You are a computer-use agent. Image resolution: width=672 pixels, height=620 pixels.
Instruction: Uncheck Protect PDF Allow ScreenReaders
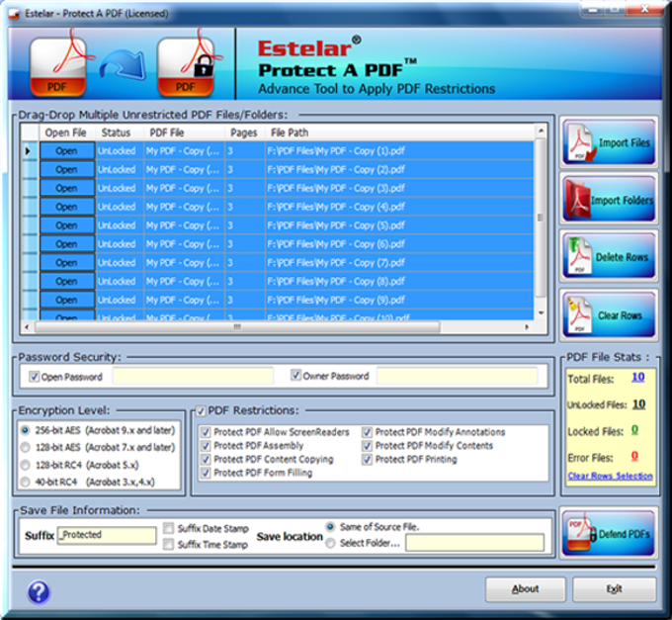pyautogui.click(x=207, y=432)
